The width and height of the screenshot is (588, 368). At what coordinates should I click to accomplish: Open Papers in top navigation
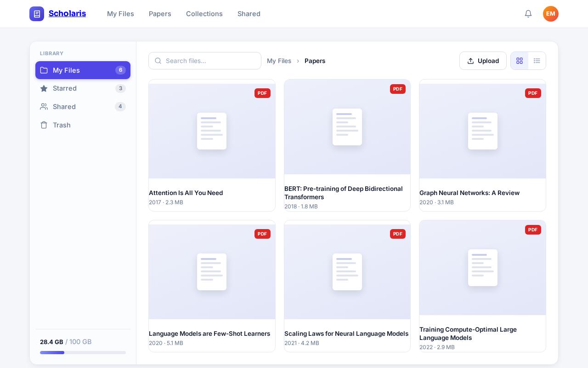coord(160,14)
